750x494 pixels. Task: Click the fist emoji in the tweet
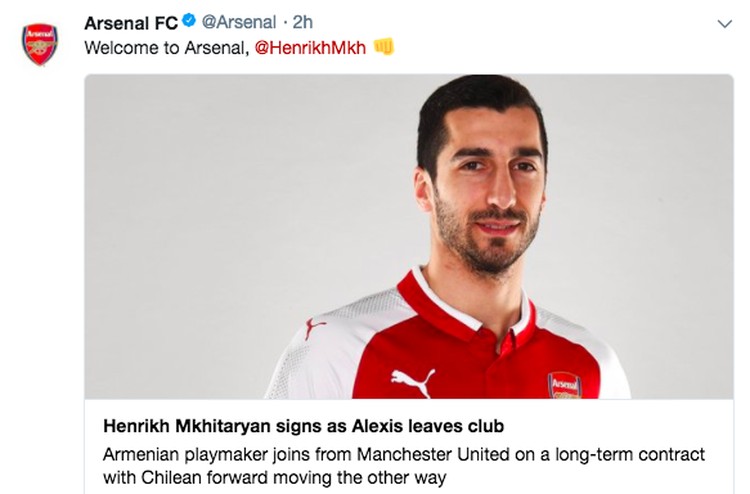tap(384, 47)
